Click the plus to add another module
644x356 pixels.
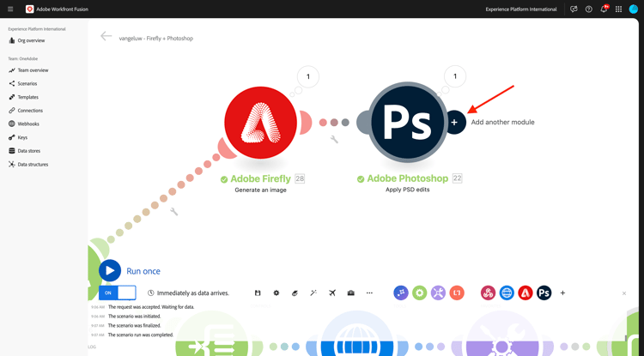[454, 122]
